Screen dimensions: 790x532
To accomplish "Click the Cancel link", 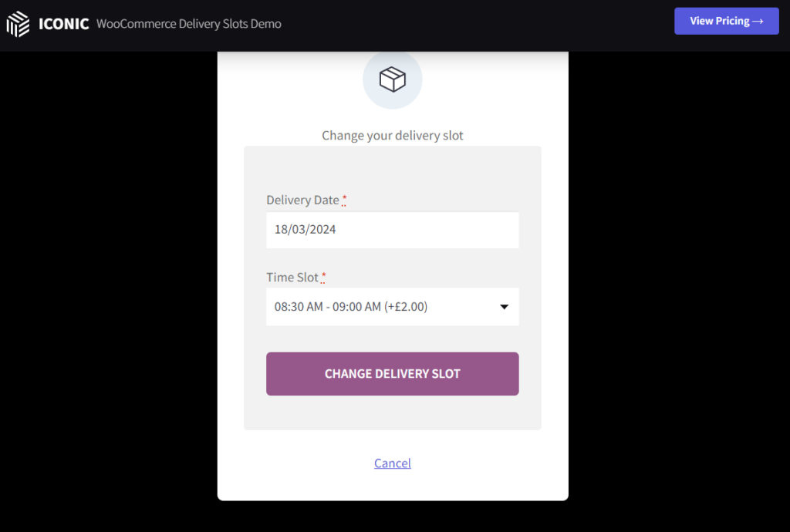I will pos(393,463).
